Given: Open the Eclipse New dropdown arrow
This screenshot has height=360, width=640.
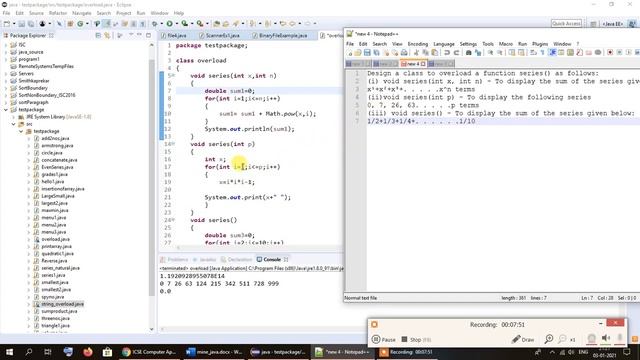Looking at the screenshot, I should point(13,24).
